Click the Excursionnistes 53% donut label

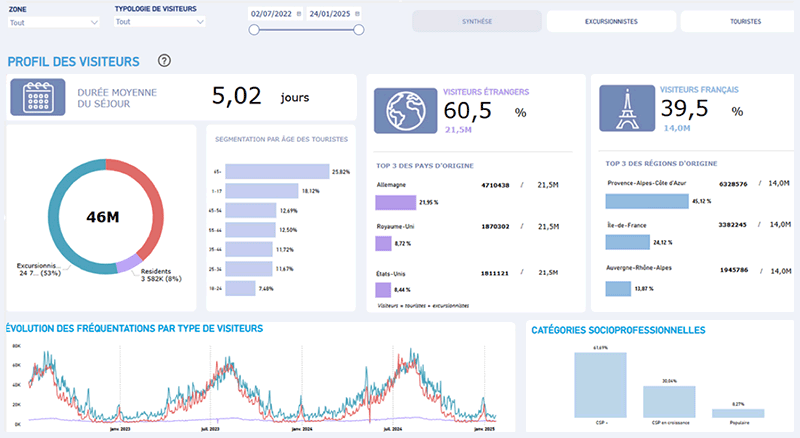point(39,270)
